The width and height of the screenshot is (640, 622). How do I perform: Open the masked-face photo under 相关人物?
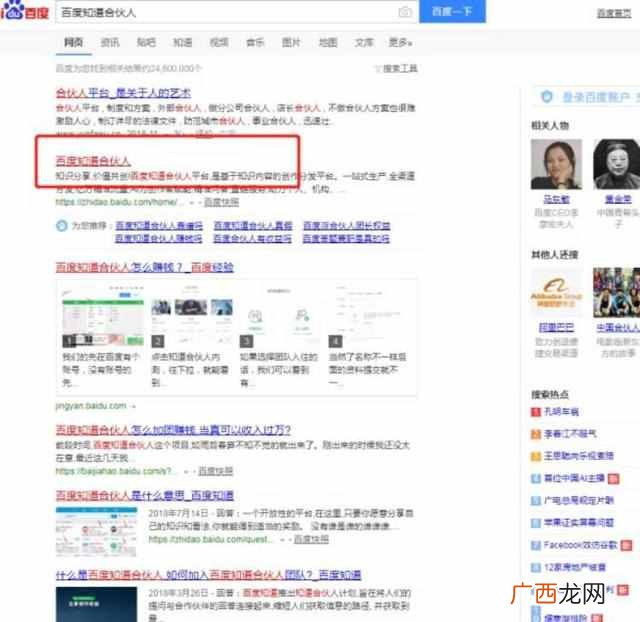click(616, 164)
